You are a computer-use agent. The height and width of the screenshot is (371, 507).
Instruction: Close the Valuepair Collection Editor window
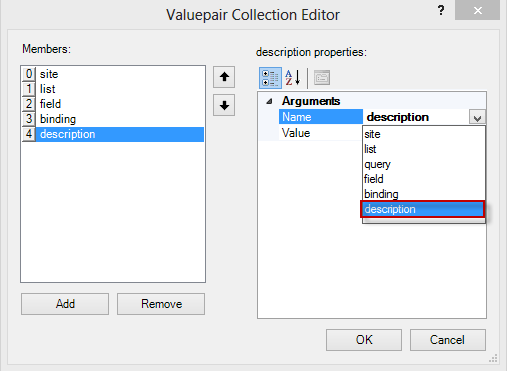[x=477, y=10]
